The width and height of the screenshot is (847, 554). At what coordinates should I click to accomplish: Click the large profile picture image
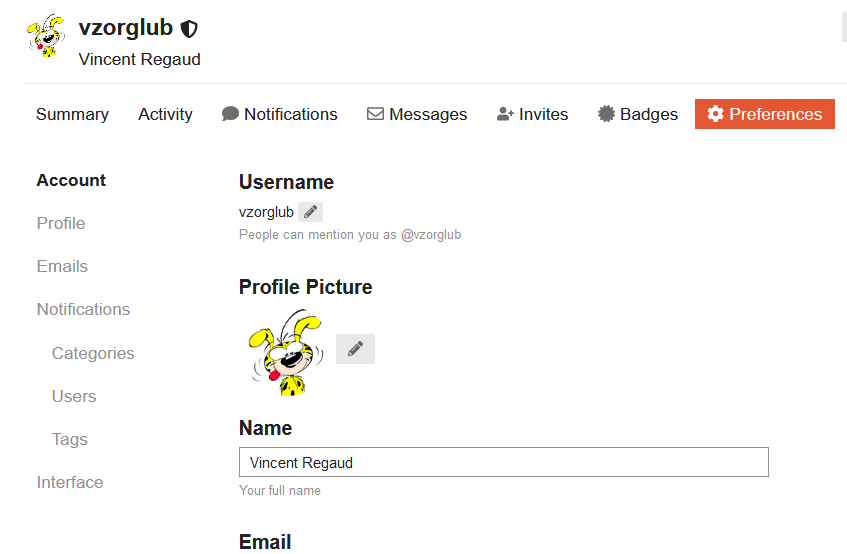pyautogui.click(x=283, y=352)
